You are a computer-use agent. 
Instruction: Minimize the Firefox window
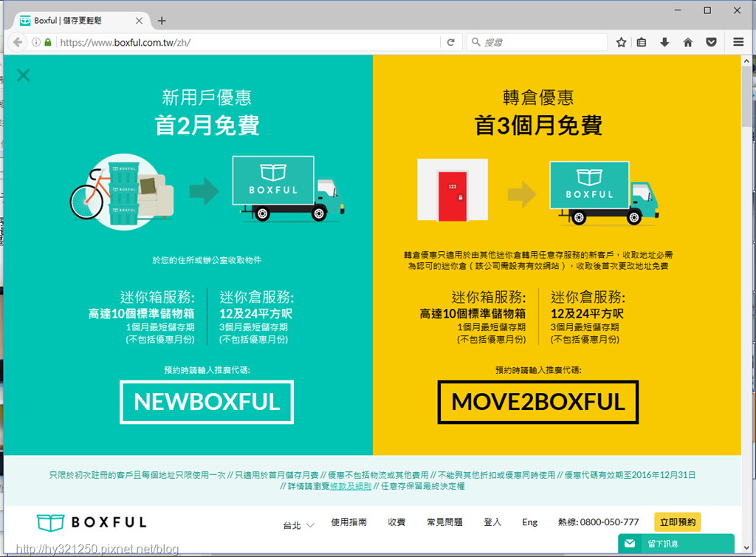click(678, 10)
